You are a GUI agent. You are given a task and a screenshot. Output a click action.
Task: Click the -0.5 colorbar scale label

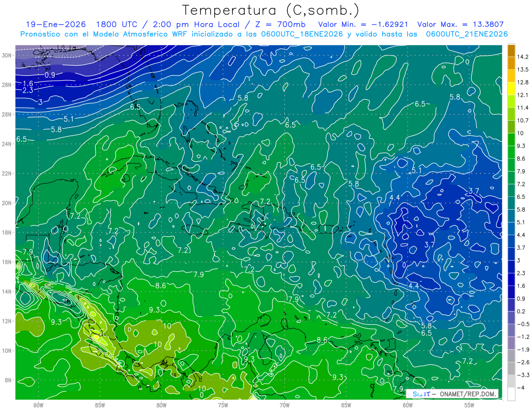tap(523, 324)
